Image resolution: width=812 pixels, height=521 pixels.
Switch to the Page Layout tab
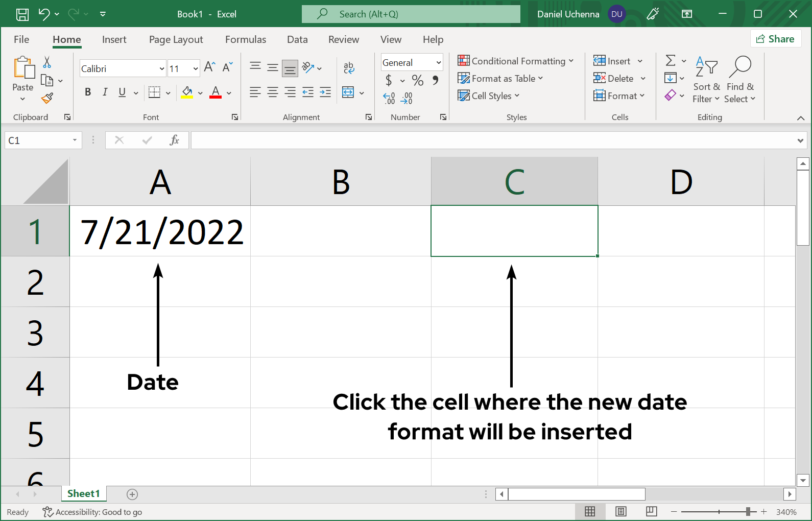tap(176, 39)
